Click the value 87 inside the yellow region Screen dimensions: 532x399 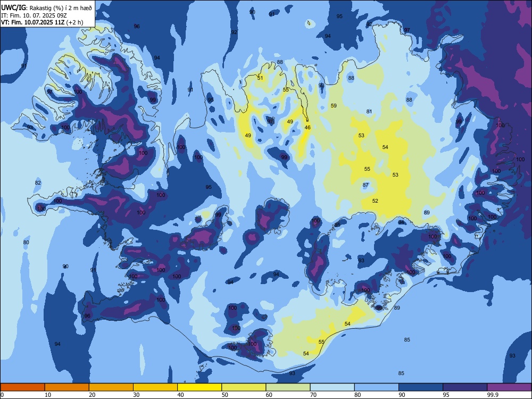pyautogui.click(x=365, y=185)
